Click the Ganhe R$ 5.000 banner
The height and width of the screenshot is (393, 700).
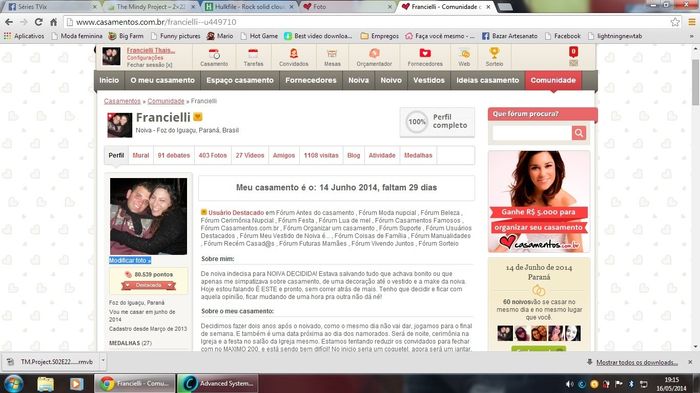click(x=539, y=202)
